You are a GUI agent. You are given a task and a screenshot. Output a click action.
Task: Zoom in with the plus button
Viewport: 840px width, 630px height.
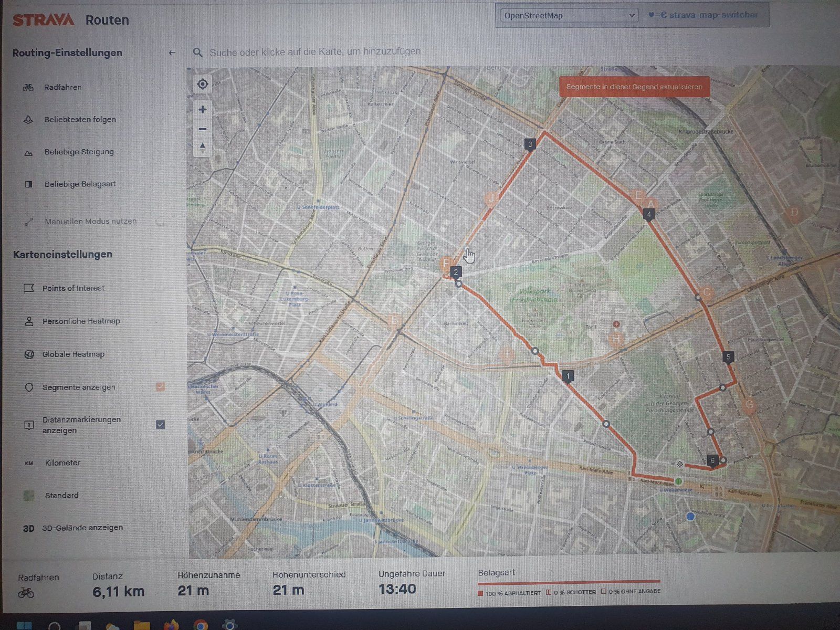click(203, 110)
